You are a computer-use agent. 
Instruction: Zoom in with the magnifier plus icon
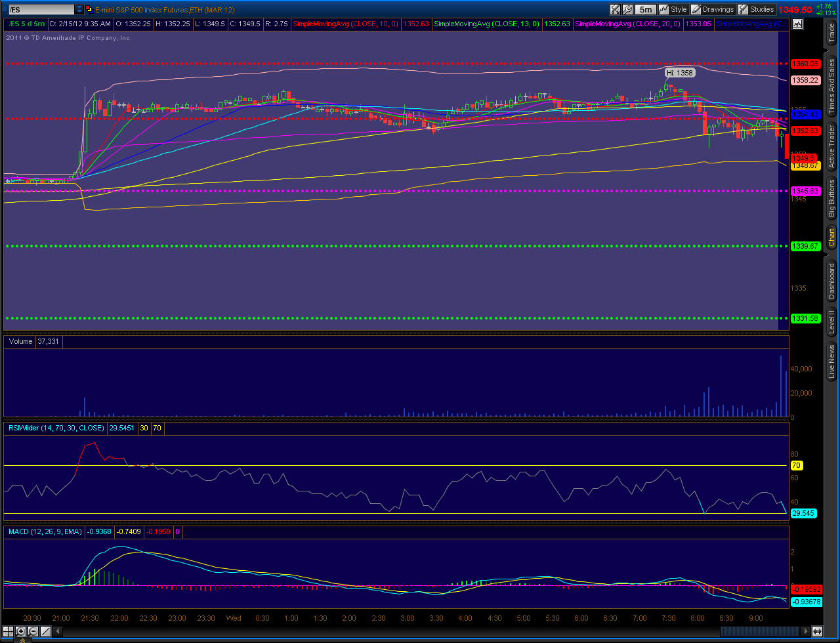pyautogui.click(x=20, y=631)
